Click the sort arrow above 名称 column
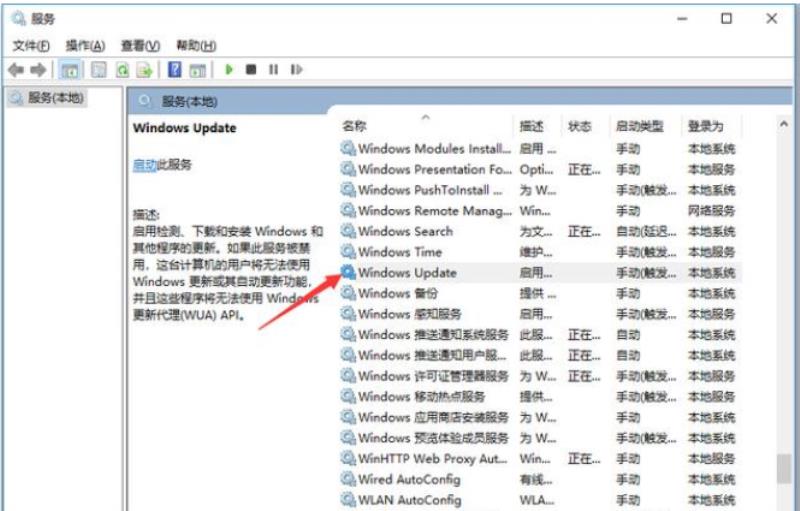Viewport: 800px width, 511px height. point(426,117)
